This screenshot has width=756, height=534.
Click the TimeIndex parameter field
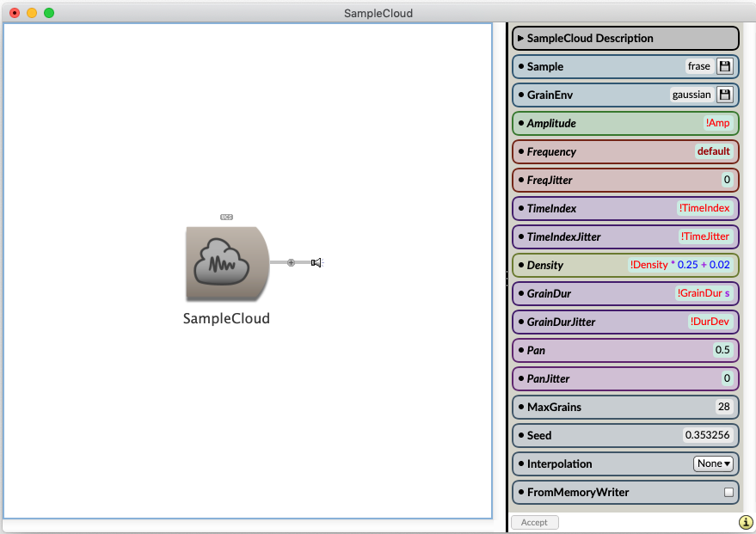click(x=704, y=208)
